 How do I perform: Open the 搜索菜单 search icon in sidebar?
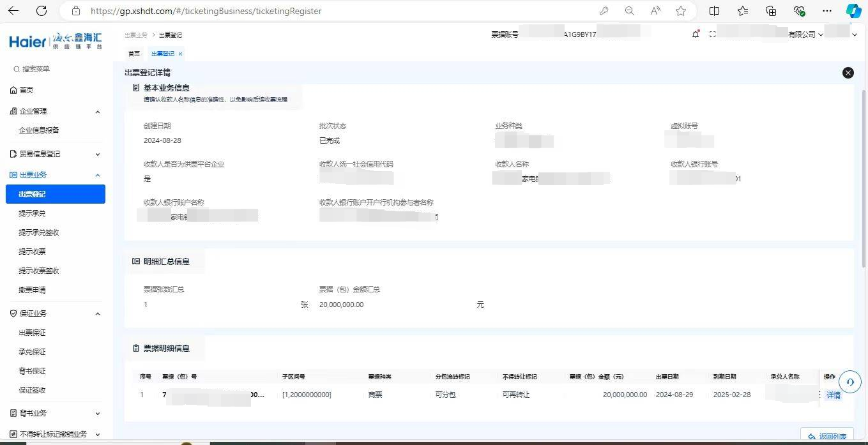tap(16, 68)
